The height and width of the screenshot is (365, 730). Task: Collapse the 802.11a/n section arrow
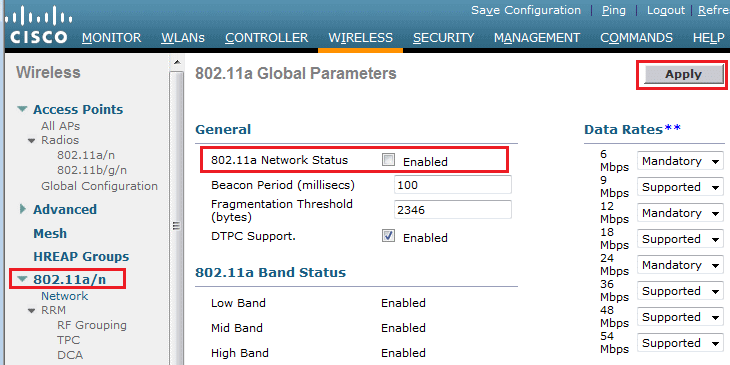(x=22, y=279)
